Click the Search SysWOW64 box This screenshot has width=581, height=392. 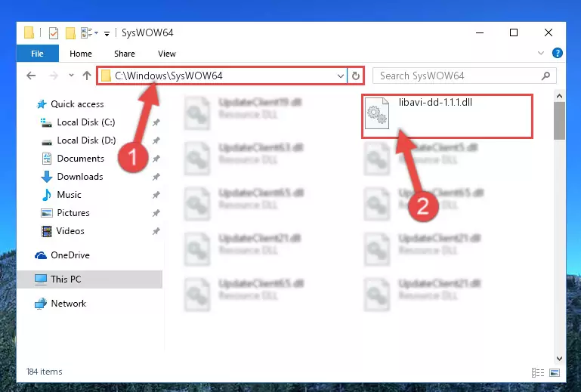point(465,76)
